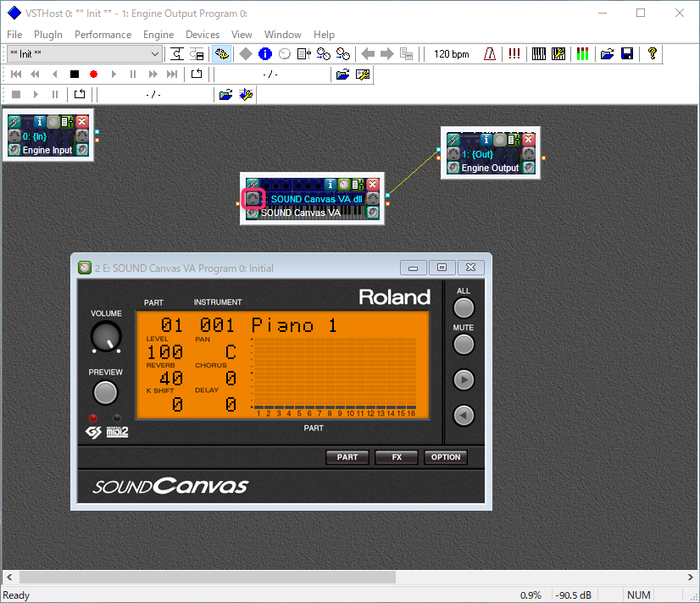700x603 pixels.
Task: Toggle the highlighted yellow icon in main toolbar
Action: 221,54
